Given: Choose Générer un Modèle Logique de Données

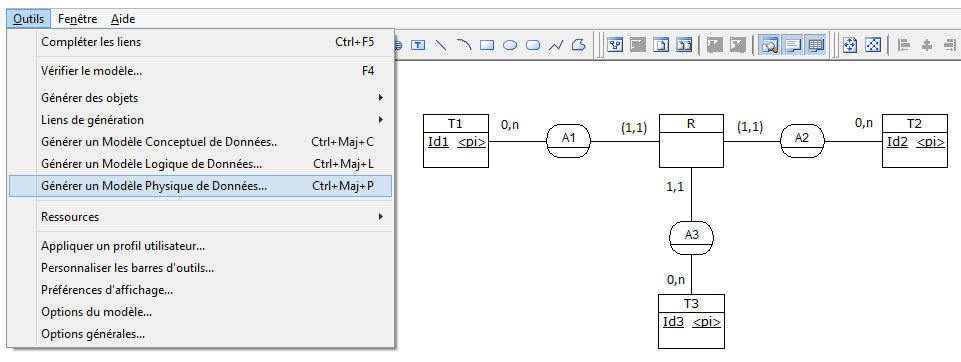Looking at the screenshot, I should (200, 164).
